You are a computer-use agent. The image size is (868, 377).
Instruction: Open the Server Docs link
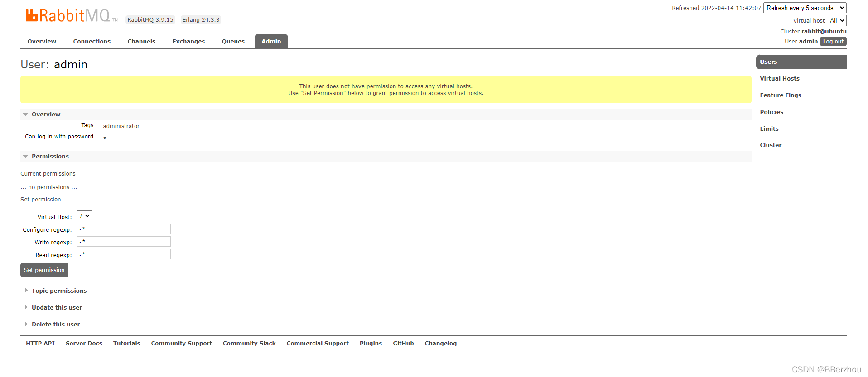84,343
